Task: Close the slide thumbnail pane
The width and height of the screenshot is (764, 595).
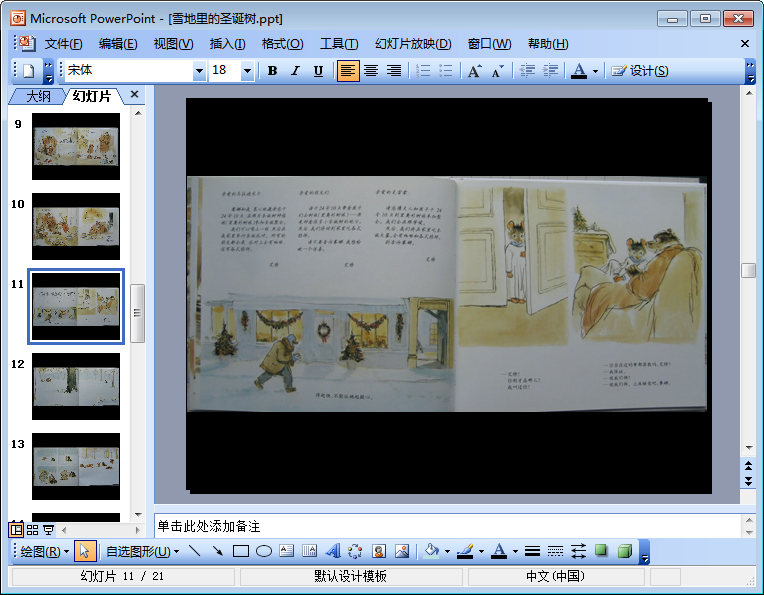Action: (x=135, y=95)
